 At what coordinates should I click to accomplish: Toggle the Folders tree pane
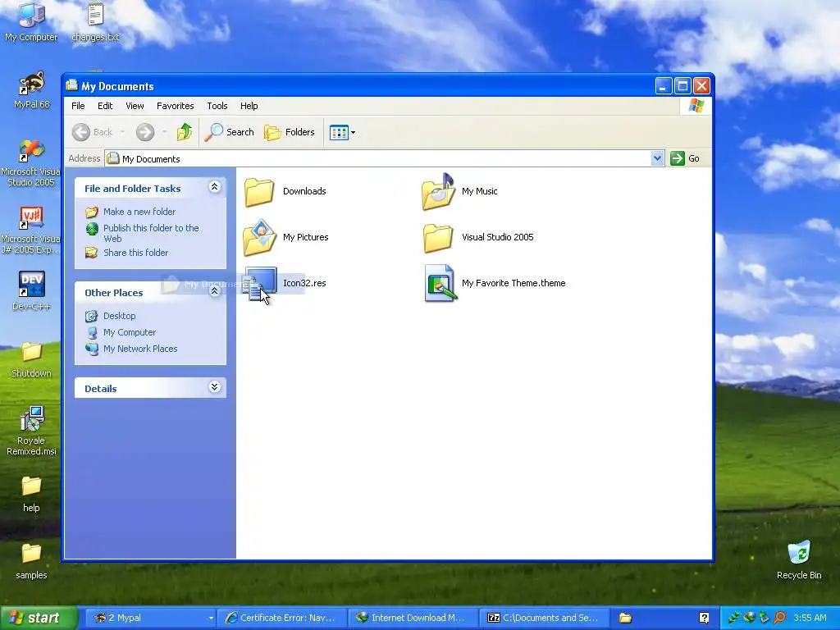290,132
